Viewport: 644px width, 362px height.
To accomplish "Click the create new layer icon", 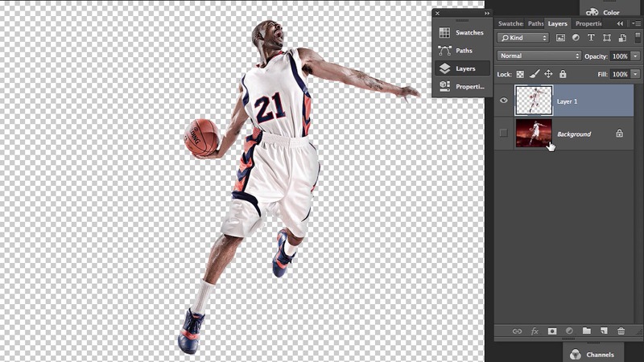I will click(604, 331).
